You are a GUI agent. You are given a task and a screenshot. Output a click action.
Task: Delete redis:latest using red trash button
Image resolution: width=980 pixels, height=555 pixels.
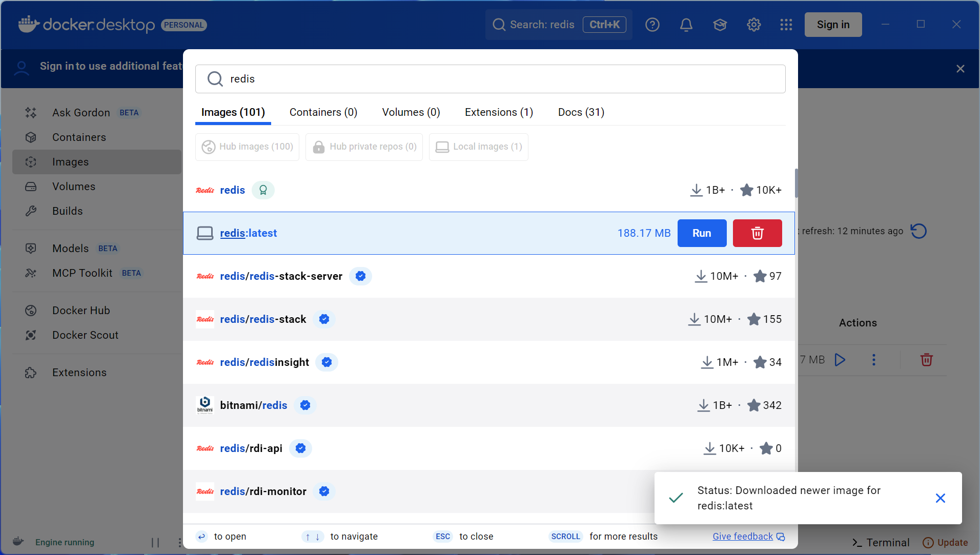click(758, 233)
